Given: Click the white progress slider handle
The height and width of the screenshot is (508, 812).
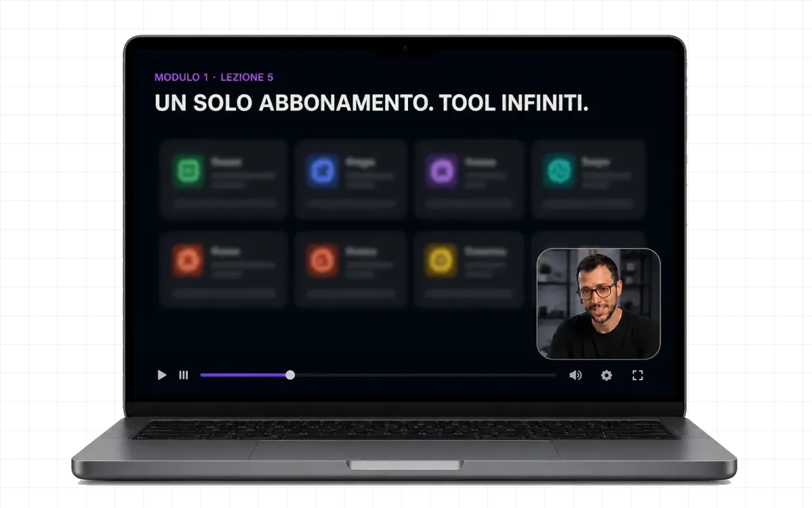Looking at the screenshot, I should pos(290,375).
